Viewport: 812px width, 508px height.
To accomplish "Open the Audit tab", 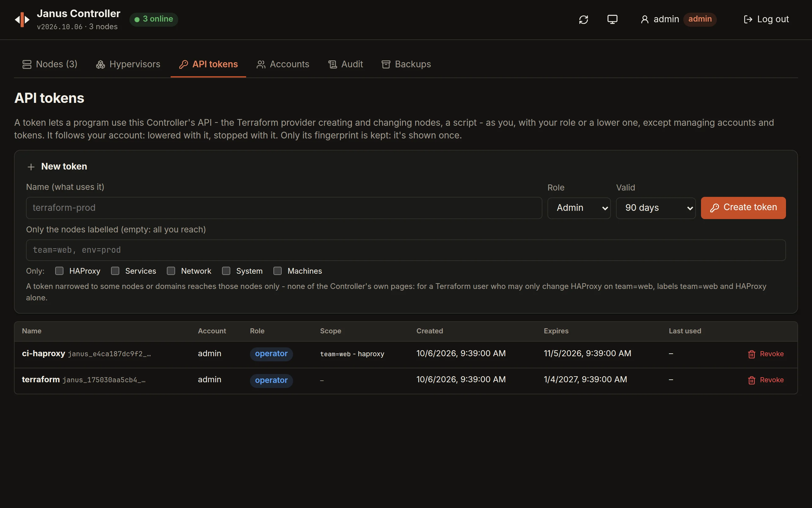I will [x=346, y=64].
